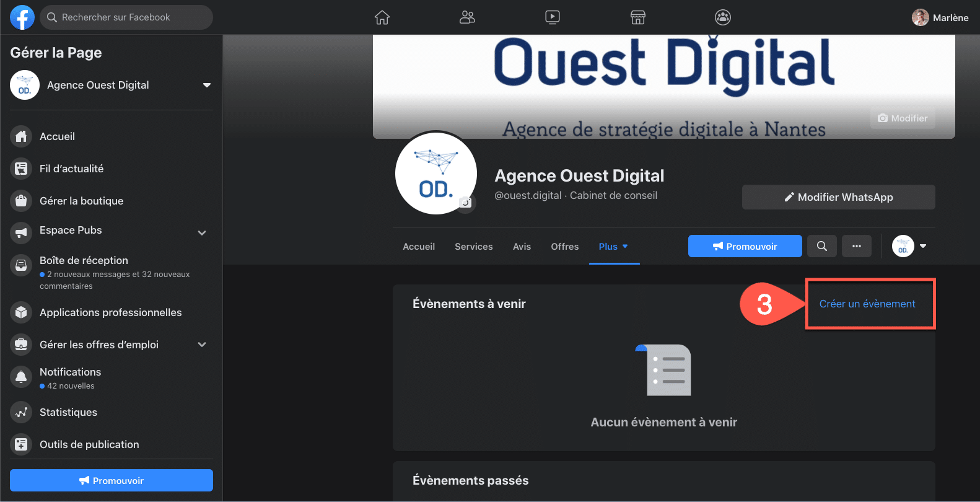Click the Boîte de réception inbox icon
Screen dimensions: 980x502
click(x=21, y=265)
